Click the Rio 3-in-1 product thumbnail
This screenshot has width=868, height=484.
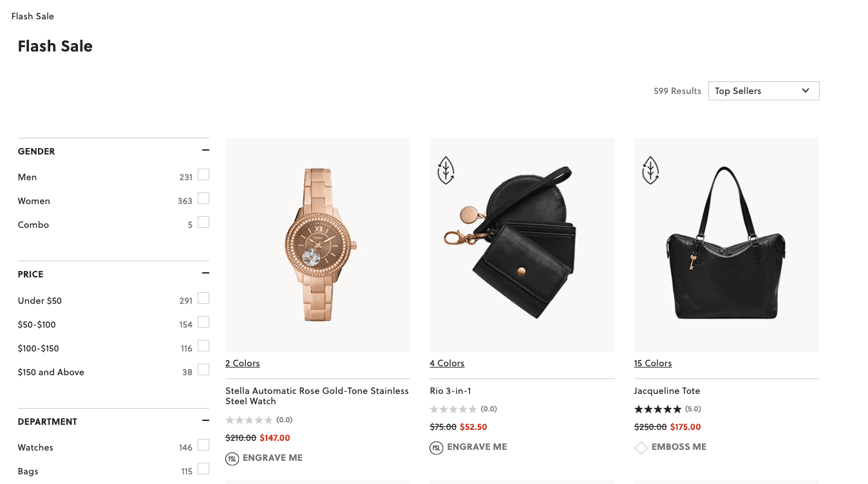(x=522, y=245)
